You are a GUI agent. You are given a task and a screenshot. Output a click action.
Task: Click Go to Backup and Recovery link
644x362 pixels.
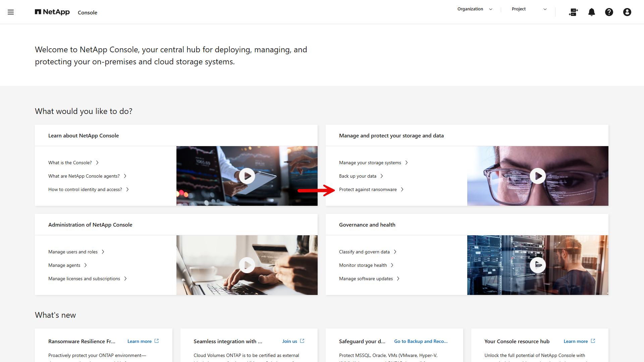tap(421, 341)
